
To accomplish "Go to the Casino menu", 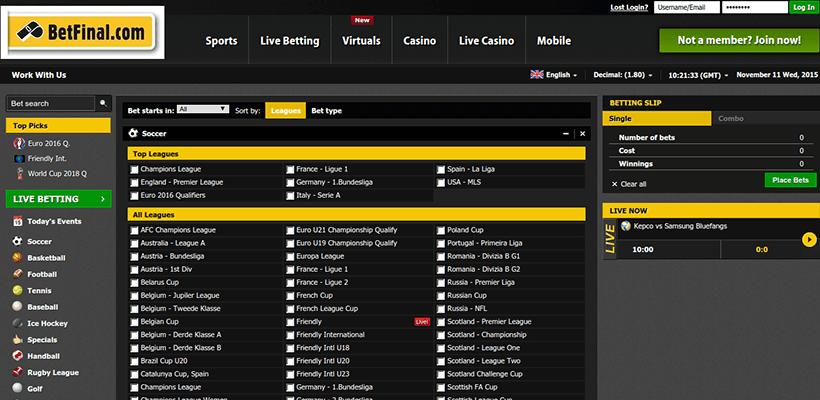I will (x=419, y=41).
